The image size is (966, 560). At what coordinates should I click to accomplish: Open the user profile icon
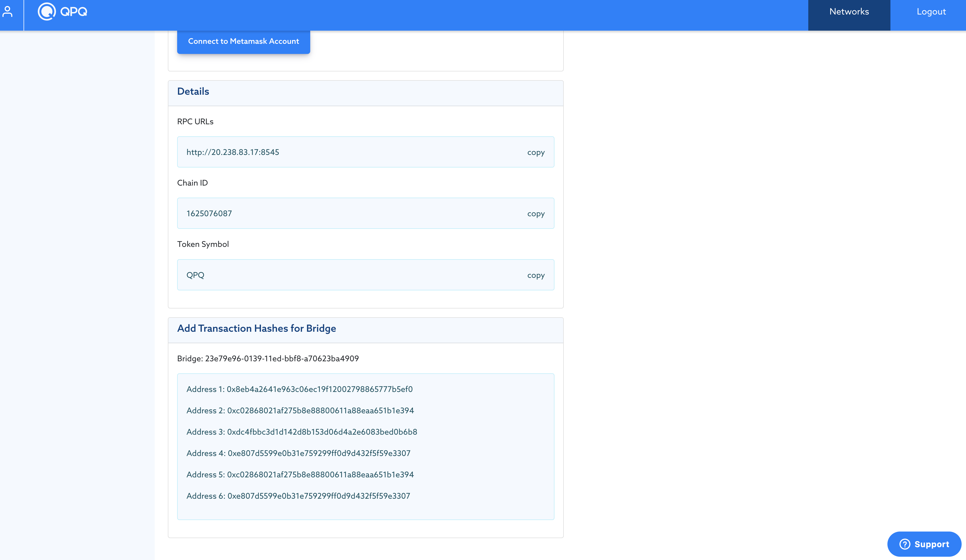7,11
